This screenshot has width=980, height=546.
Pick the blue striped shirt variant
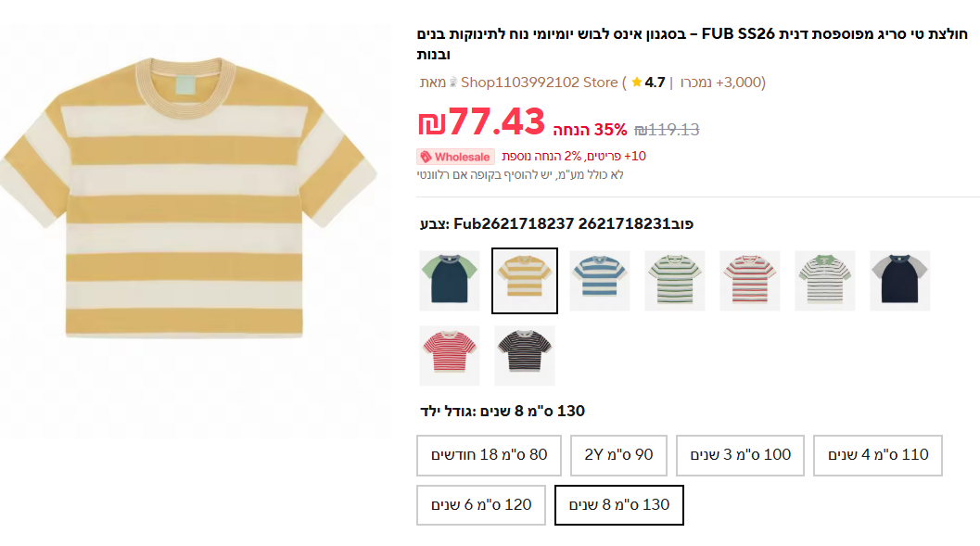click(600, 281)
